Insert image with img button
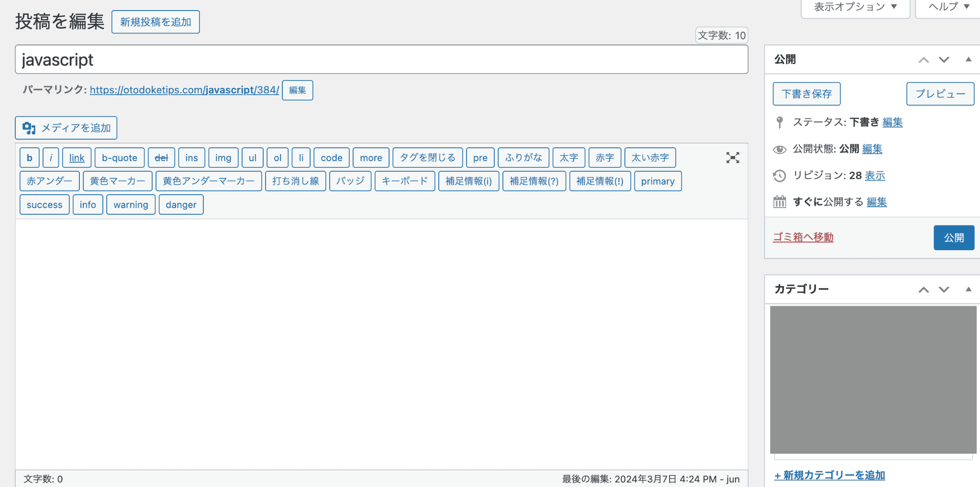Screen dimensions: 980x487 pyautogui.click(x=223, y=158)
